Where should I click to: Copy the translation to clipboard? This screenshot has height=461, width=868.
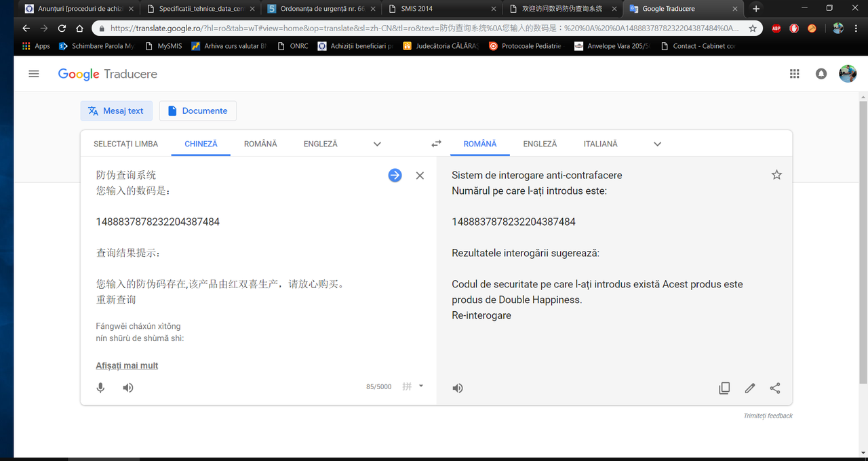(724, 388)
